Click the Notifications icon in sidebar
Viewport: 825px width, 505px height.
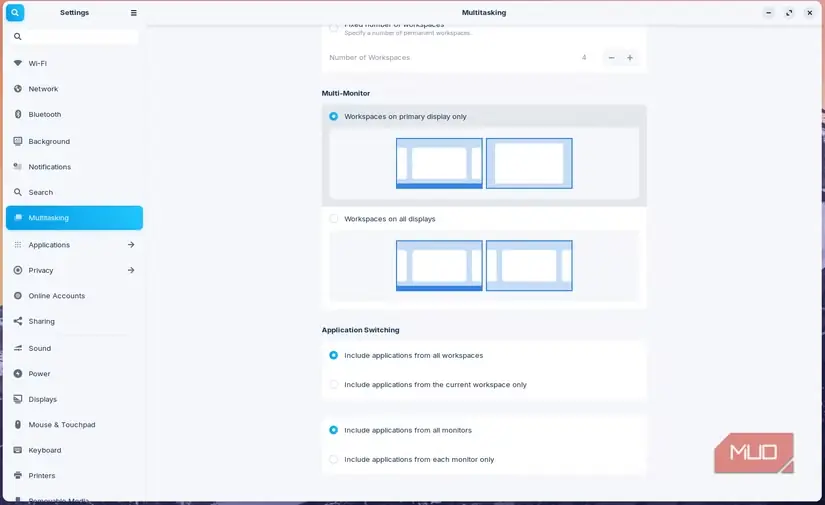tap(18, 167)
